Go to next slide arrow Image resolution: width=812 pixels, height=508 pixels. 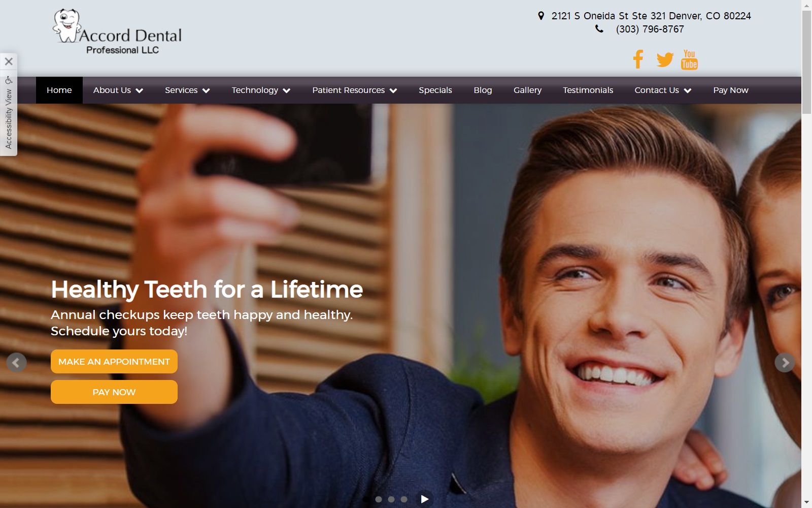click(x=785, y=363)
